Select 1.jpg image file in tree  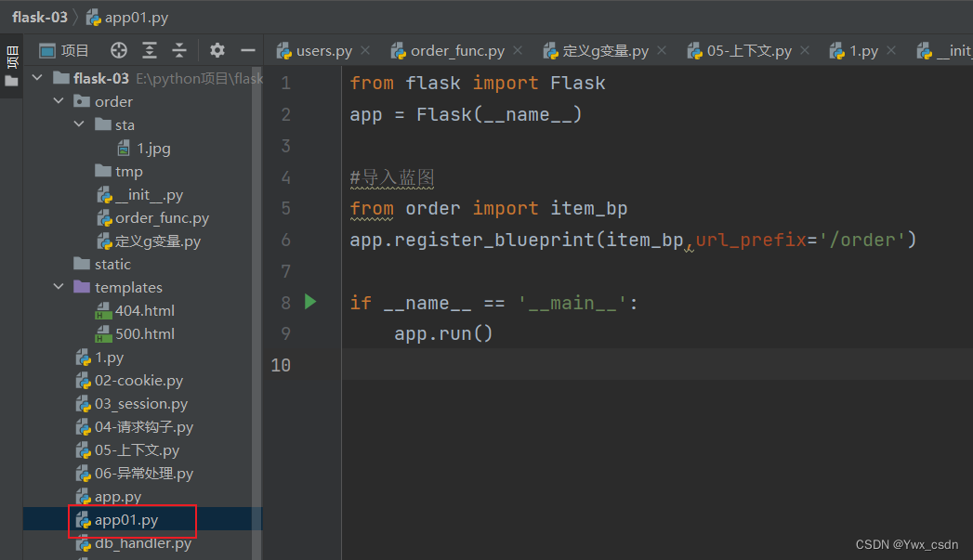(x=153, y=149)
